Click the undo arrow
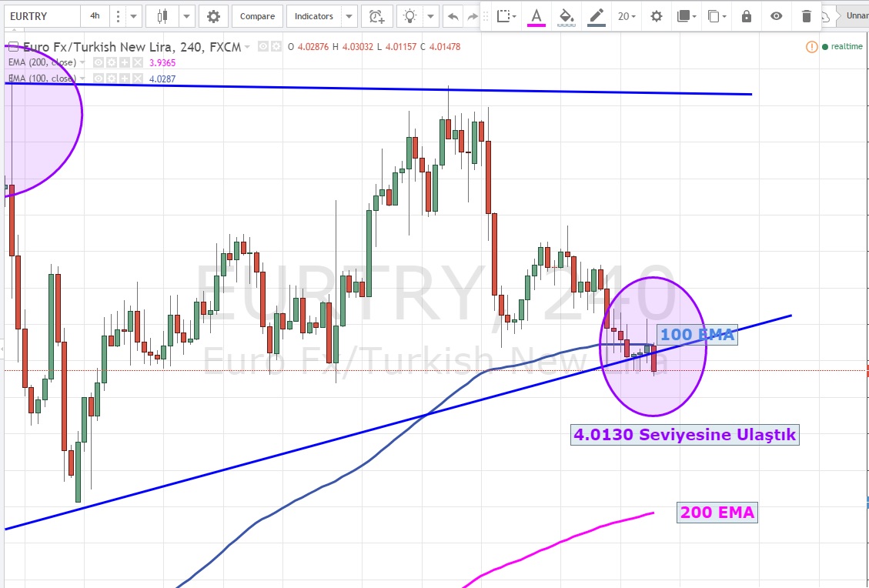 453,16
